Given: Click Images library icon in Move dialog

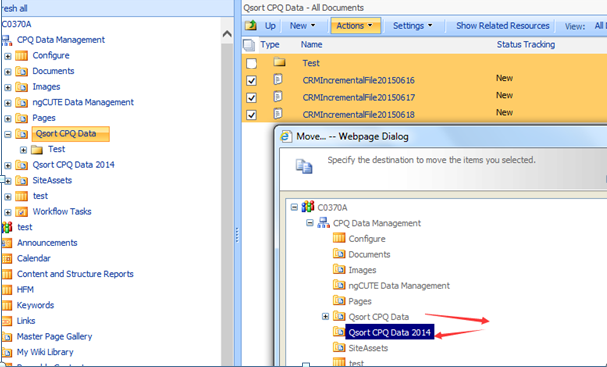Looking at the screenshot, I should click(x=339, y=269).
